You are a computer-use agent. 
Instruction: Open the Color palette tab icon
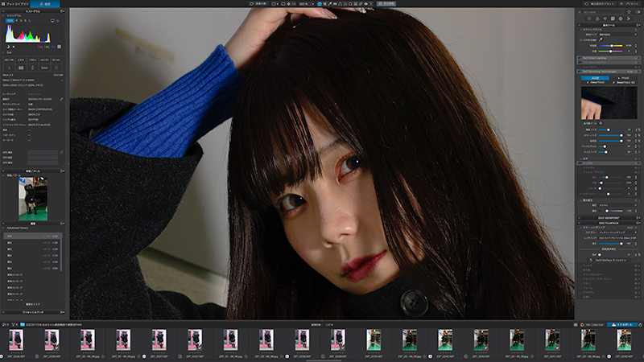click(x=597, y=19)
